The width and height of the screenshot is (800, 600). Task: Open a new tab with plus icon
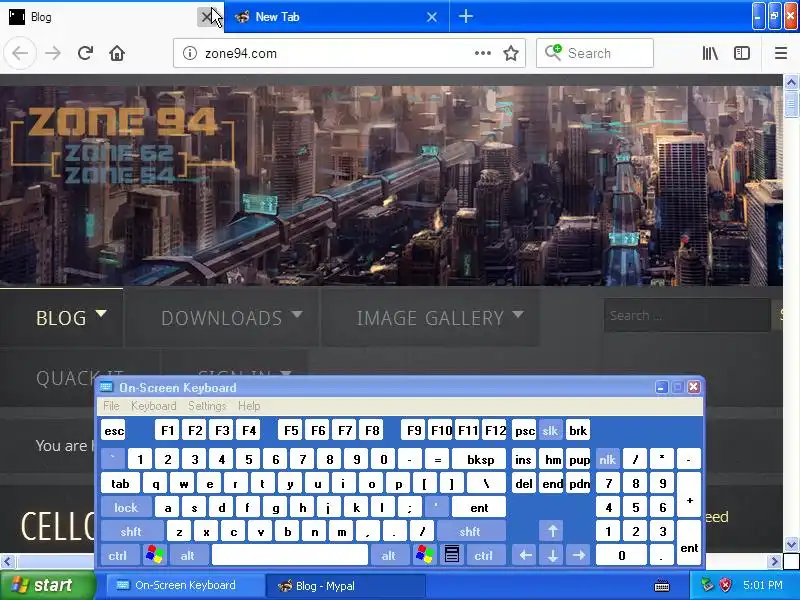[465, 16]
